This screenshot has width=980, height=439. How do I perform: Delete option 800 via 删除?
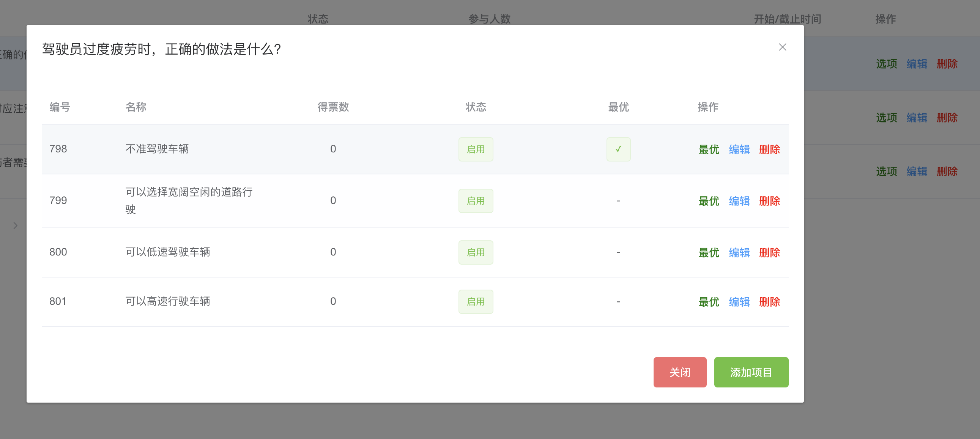[769, 252]
